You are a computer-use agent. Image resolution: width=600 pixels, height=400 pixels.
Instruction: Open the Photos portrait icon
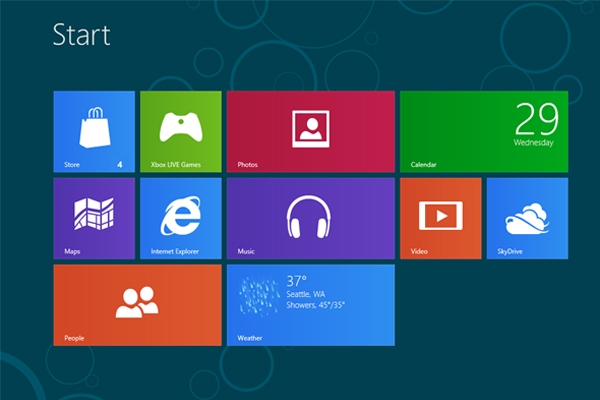(x=311, y=129)
